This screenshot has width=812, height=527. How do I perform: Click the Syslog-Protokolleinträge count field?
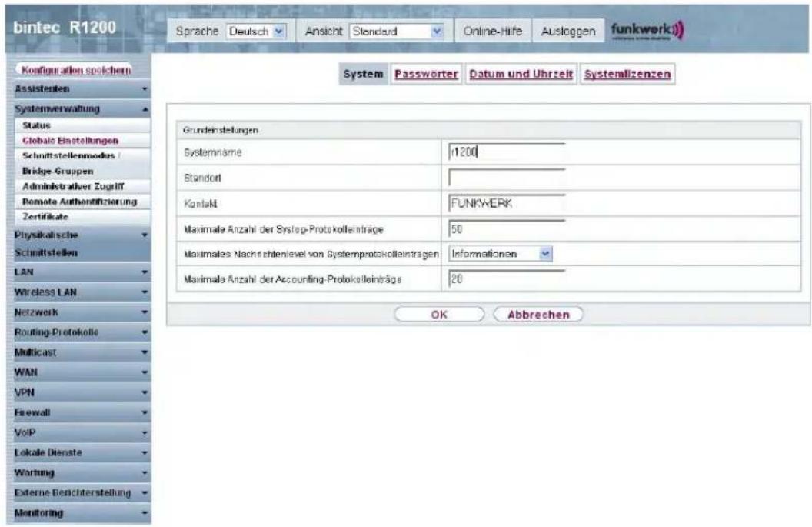point(507,228)
